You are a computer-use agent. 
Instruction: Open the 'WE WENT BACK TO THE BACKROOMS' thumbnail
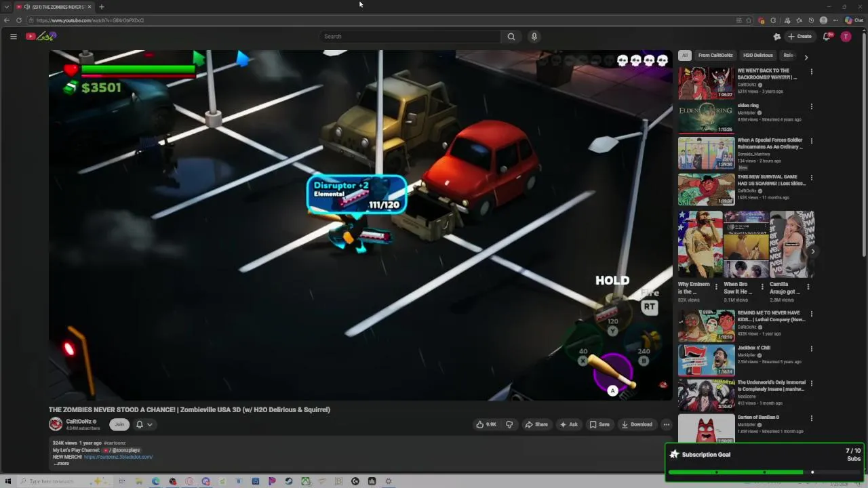click(706, 83)
